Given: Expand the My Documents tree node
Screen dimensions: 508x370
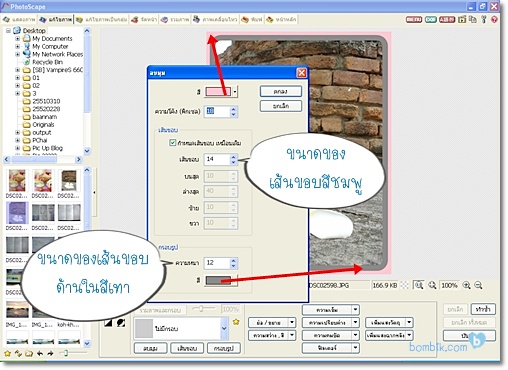Looking at the screenshot, I should (x=17, y=39).
